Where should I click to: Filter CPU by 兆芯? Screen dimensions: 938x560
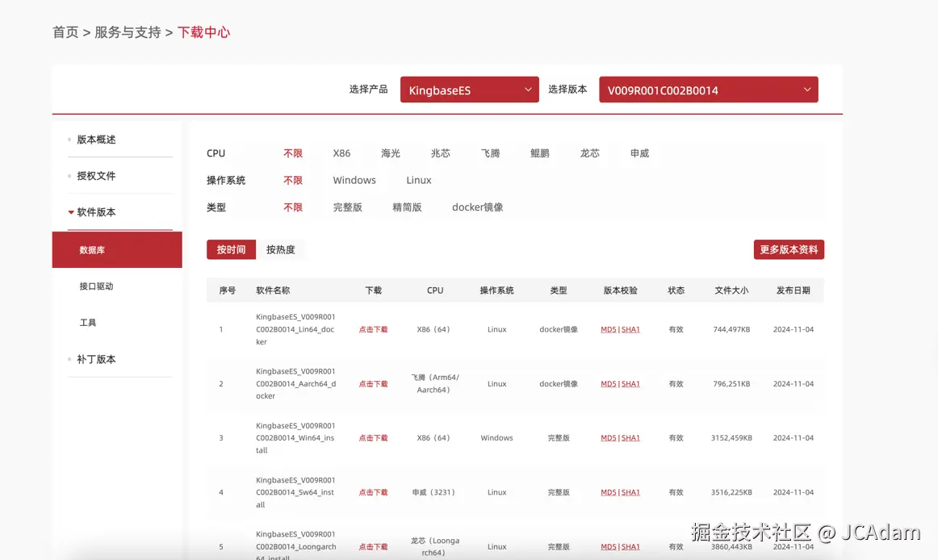point(440,154)
